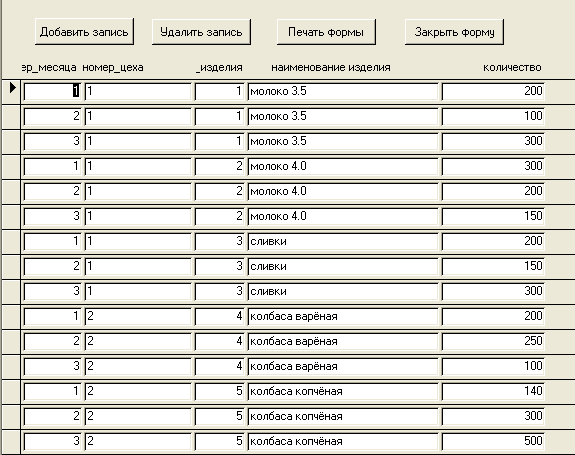Viewport: 575px width, 455px height.
Task: Click quantity field showing 200 for молоко 3.5
Action: [x=493, y=91]
